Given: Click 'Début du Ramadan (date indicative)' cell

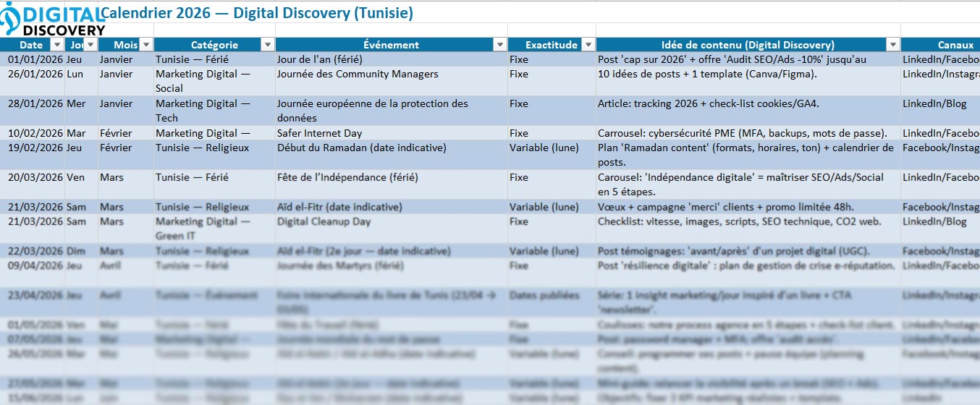Looking at the screenshot, I should (x=392, y=155).
